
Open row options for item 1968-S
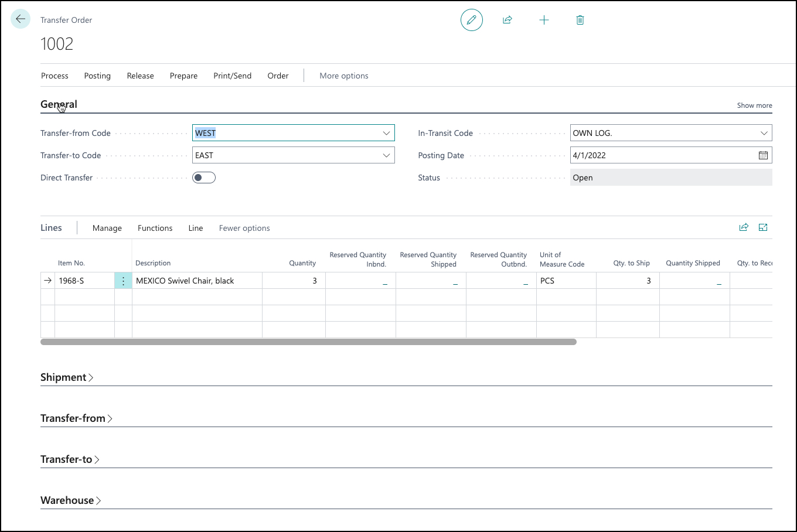tap(123, 281)
